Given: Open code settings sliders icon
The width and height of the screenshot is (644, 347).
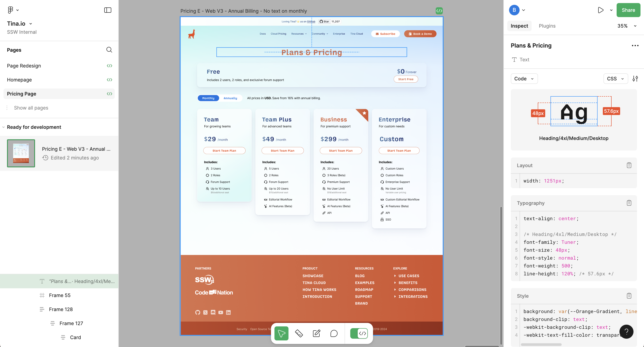Looking at the screenshot, I should click(x=635, y=79).
